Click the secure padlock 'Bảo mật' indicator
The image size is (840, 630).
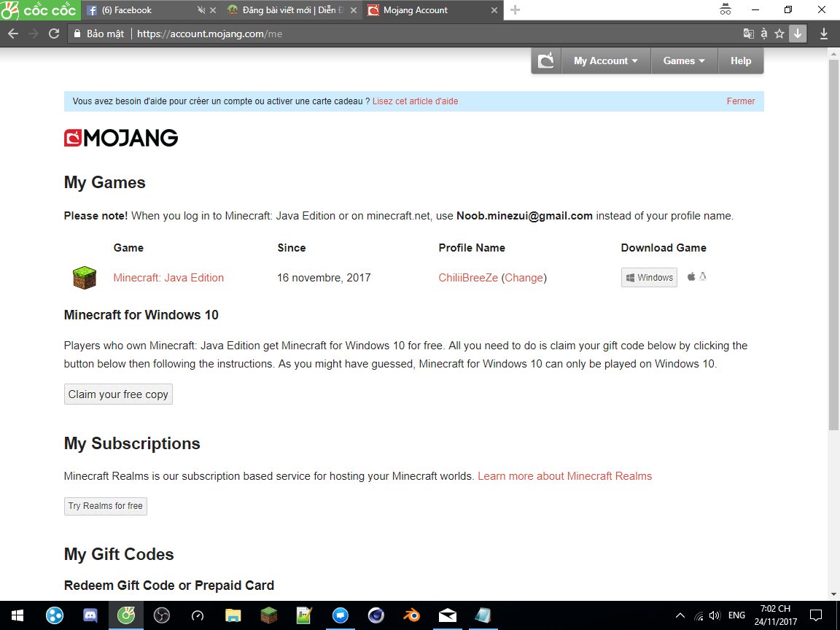point(99,34)
